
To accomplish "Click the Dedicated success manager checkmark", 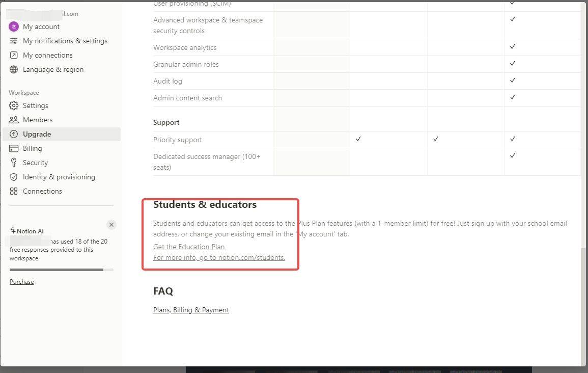I will click(512, 155).
